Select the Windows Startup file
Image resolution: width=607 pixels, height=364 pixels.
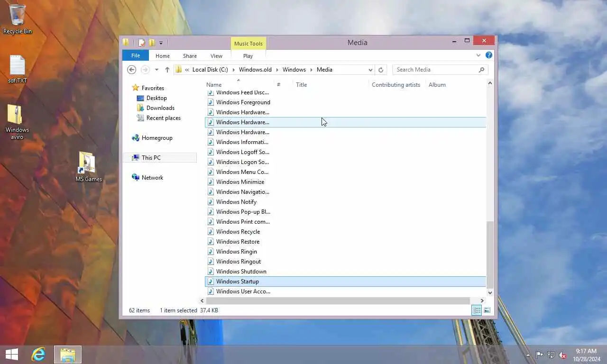click(345, 282)
